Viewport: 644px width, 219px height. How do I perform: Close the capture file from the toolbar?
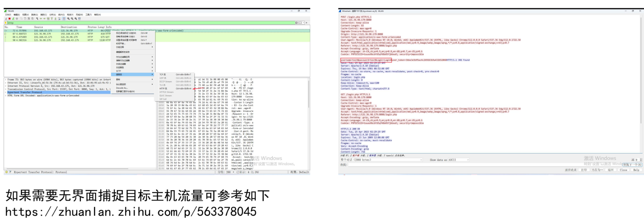coord(29,19)
